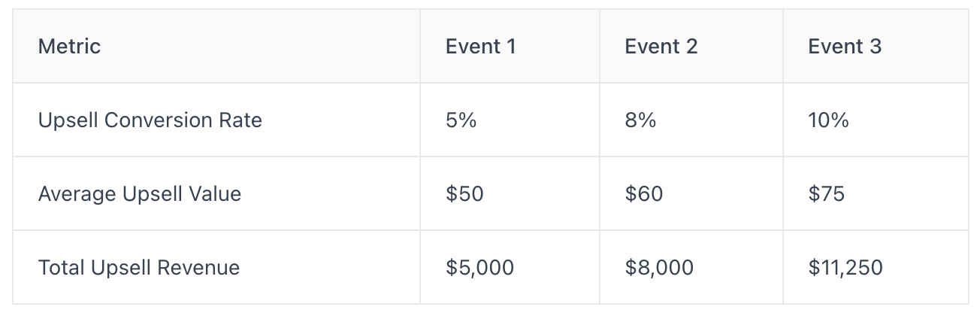Select the Event 3 column header
980x310 pixels.
click(845, 47)
